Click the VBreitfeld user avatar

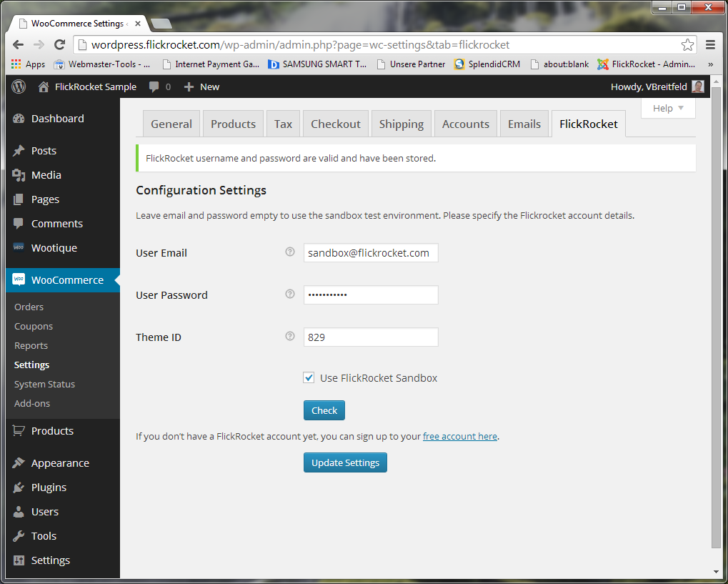[697, 86]
